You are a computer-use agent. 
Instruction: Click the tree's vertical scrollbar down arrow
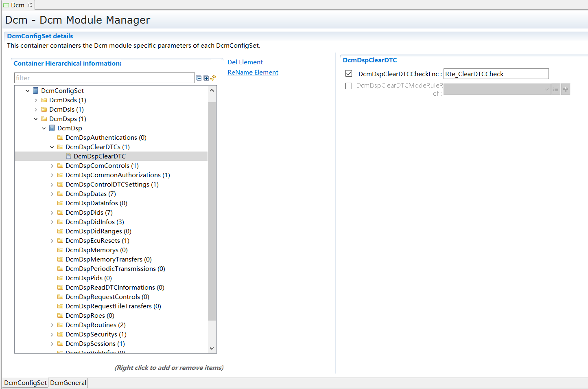212,348
